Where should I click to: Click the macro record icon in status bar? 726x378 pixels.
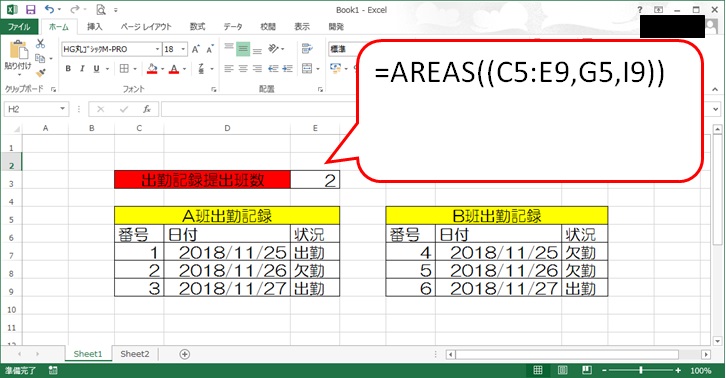click(x=53, y=370)
